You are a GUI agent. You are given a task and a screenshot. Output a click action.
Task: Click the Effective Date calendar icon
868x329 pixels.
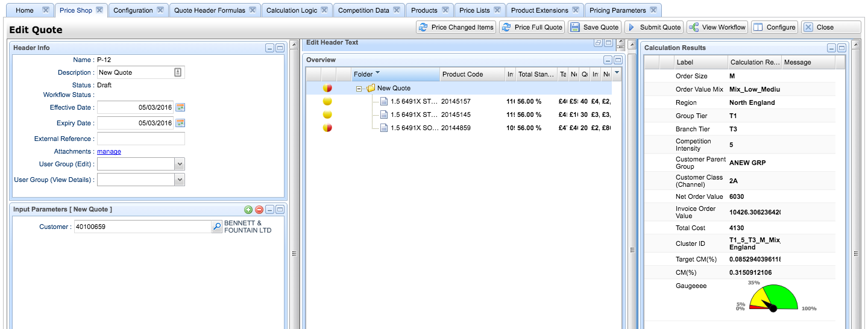tap(180, 107)
